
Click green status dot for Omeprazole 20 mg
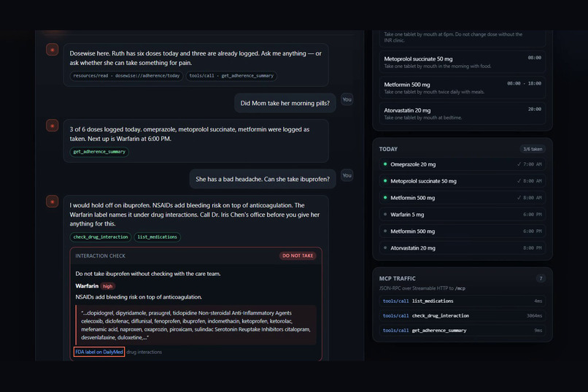tap(385, 164)
